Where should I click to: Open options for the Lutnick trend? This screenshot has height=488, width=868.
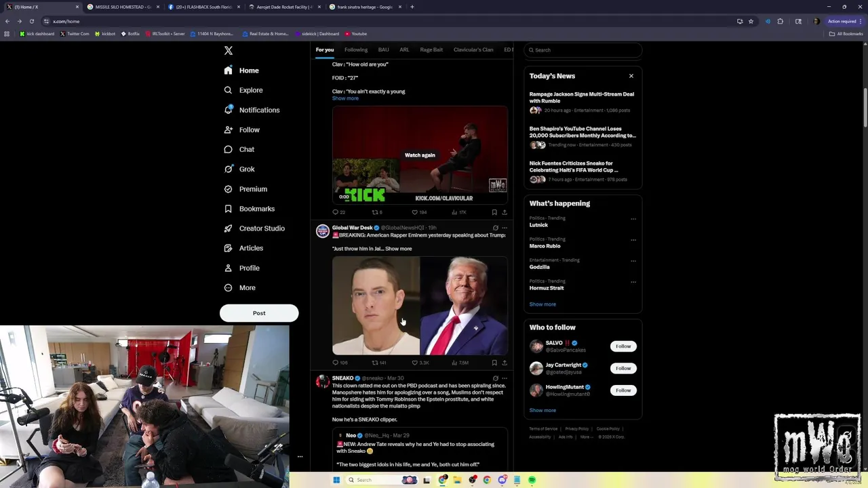633,219
